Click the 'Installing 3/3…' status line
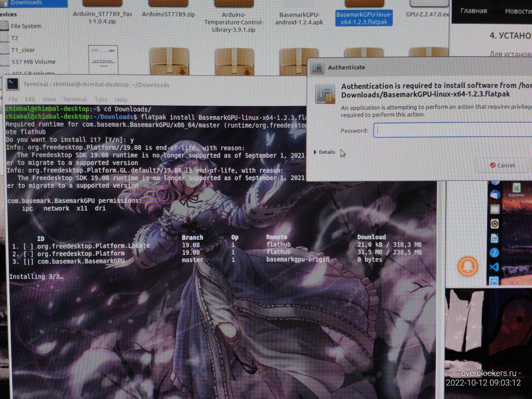 (x=36, y=276)
